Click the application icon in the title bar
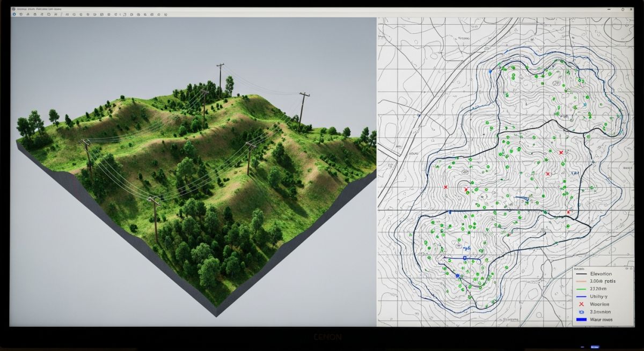This screenshot has width=644, height=351. tap(13, 9)
